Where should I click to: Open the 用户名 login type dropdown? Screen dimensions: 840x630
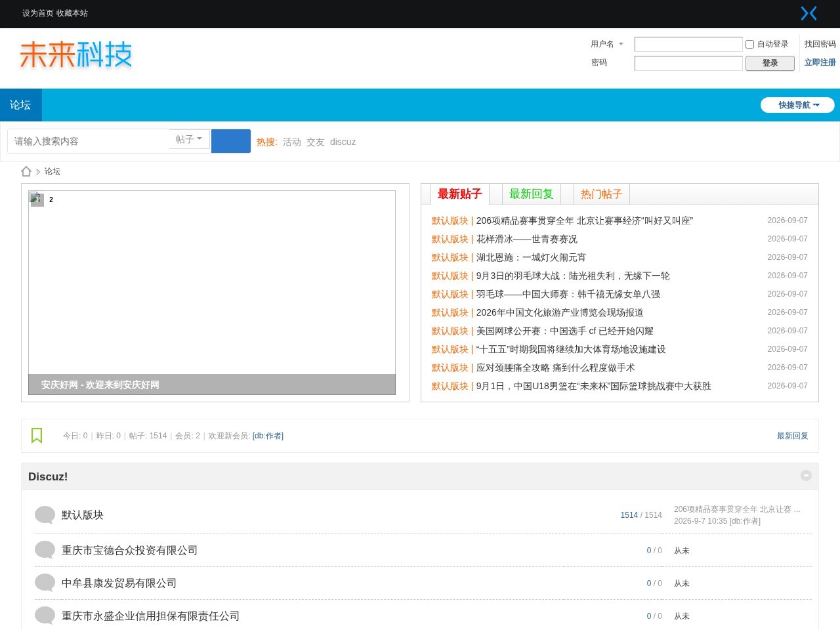[607, 44]
